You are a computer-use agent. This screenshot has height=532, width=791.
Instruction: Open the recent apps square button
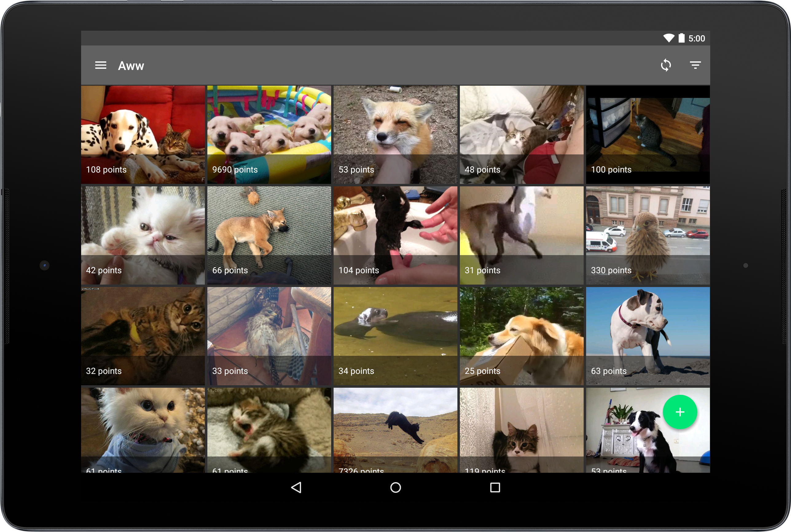tap(495, 487)
